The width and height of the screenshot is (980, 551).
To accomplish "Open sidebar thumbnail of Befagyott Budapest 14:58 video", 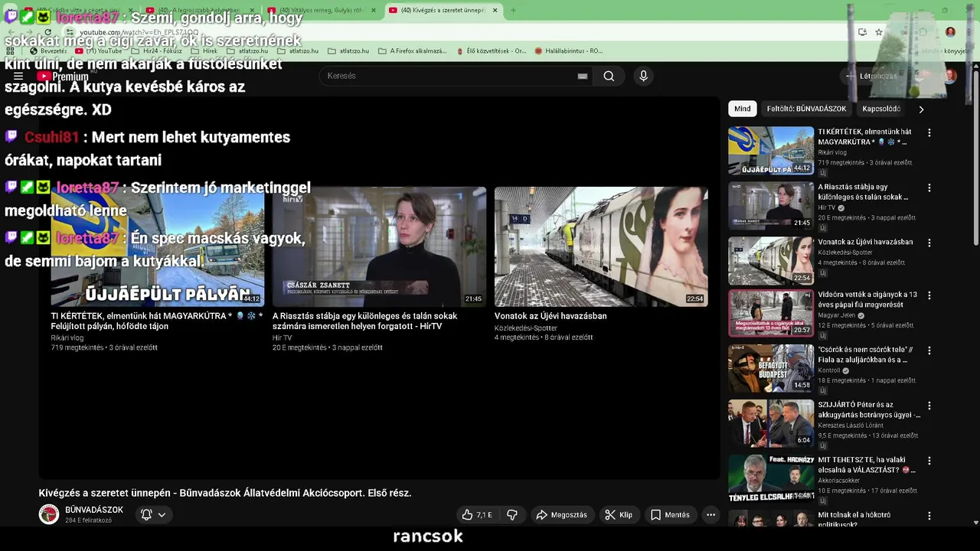I will [771, 368].
